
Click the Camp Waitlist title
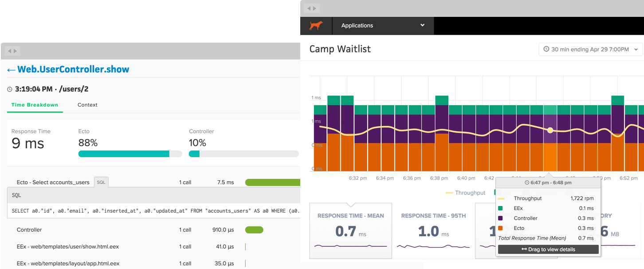tap(340, 49)
